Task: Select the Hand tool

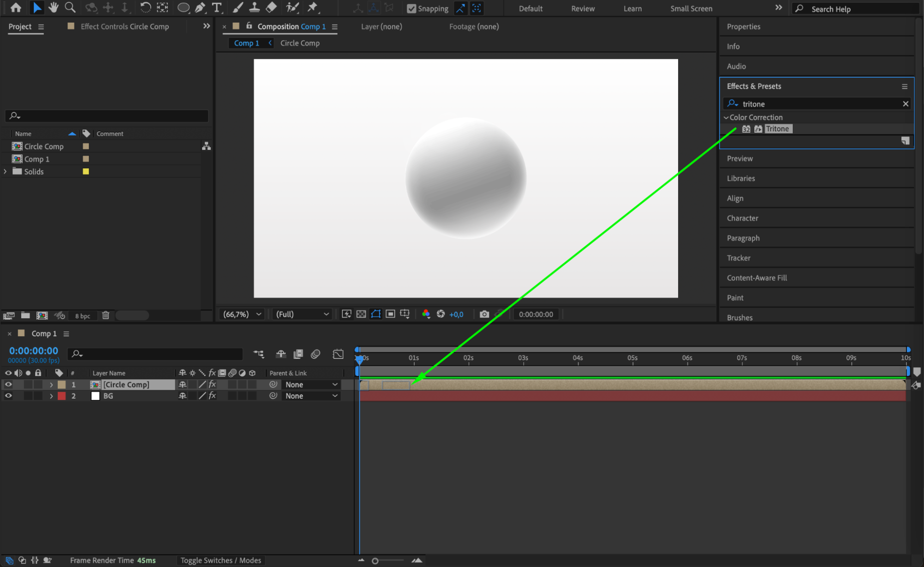Action: coord(54,7)
